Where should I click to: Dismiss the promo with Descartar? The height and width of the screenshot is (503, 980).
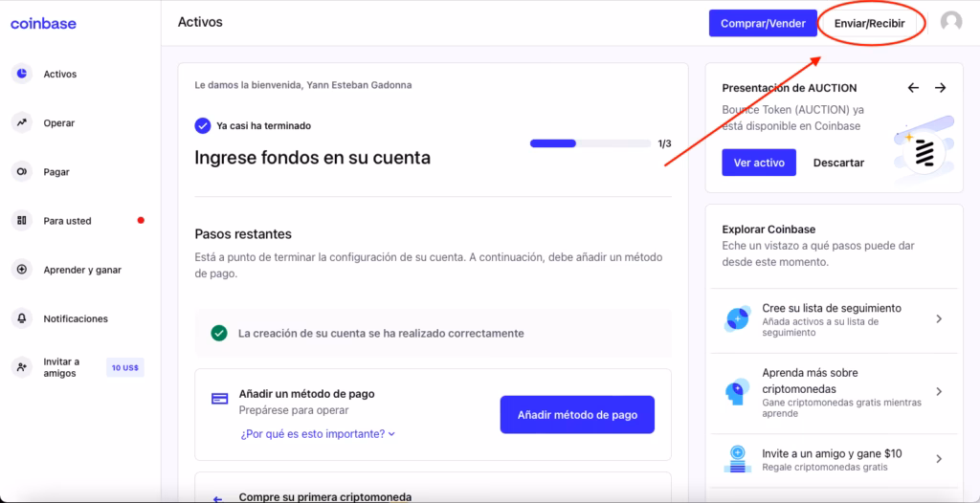coord(838,163)
